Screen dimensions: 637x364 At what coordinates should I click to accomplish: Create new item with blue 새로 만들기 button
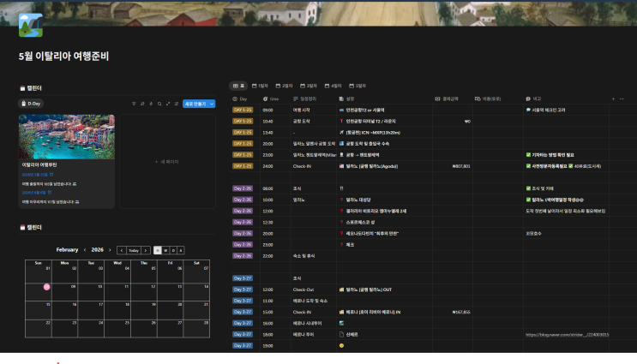click(x=195, y=104)
